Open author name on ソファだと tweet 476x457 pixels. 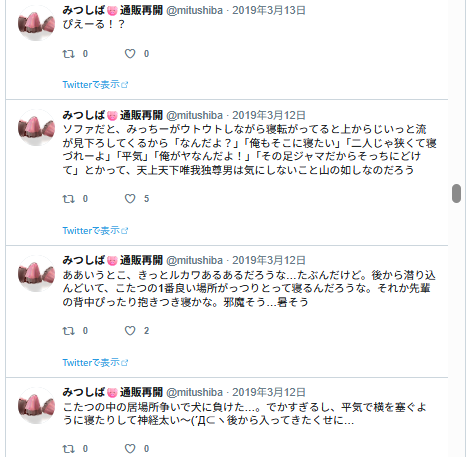[x=113, y=115]
